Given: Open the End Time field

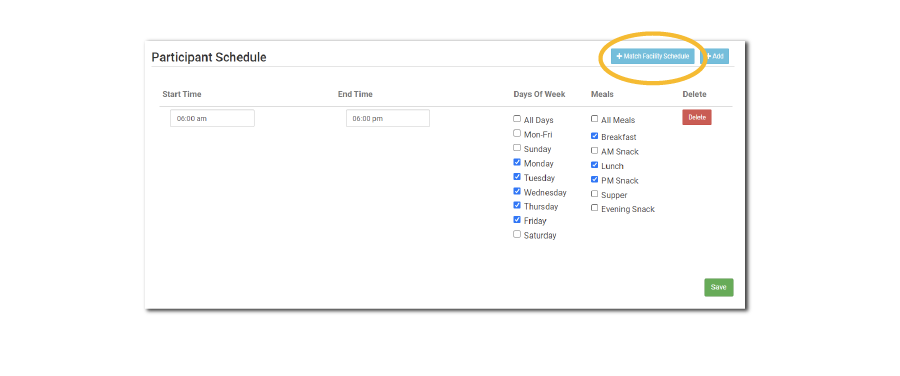Looking at the screenshot, I should (x=388, y=118).
